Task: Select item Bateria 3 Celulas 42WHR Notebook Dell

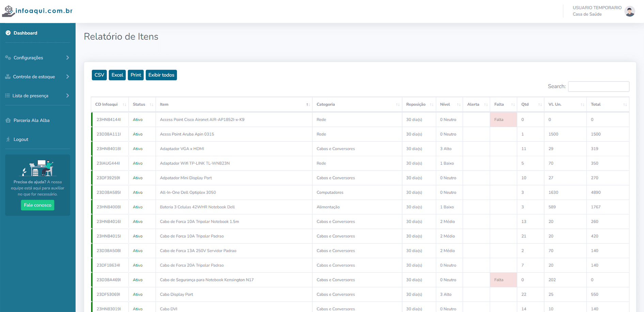Action: point(198,207)
